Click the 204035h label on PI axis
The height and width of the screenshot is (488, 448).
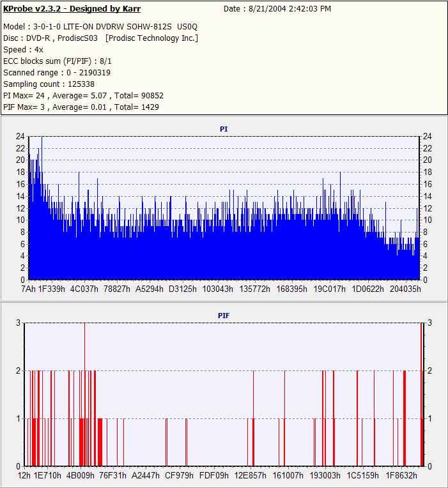tap(405, 289)
